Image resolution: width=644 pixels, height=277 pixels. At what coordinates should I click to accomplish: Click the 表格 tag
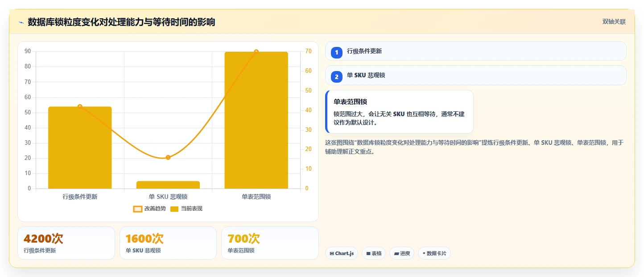click(x=374, y=253)
